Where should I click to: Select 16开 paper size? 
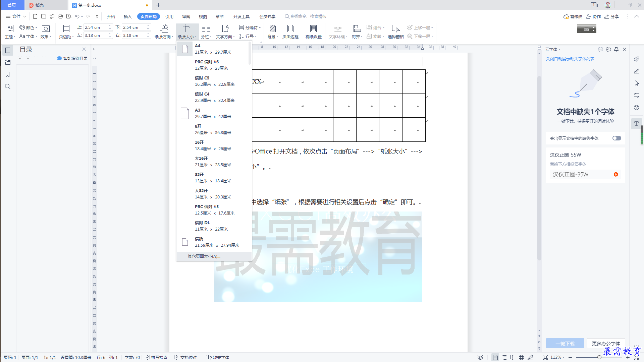(214, 145)
